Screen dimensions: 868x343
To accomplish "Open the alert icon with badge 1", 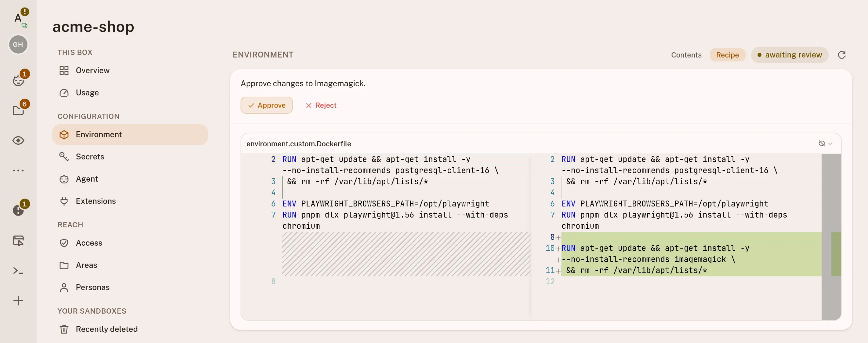I will (19, 210).
